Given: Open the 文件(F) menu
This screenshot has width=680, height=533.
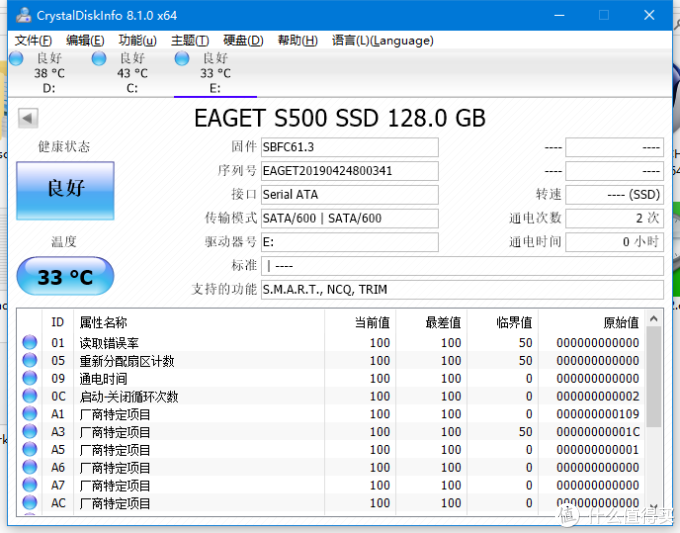Looking at the screenshot, I should pyautogui.click(x=33, y=41).
